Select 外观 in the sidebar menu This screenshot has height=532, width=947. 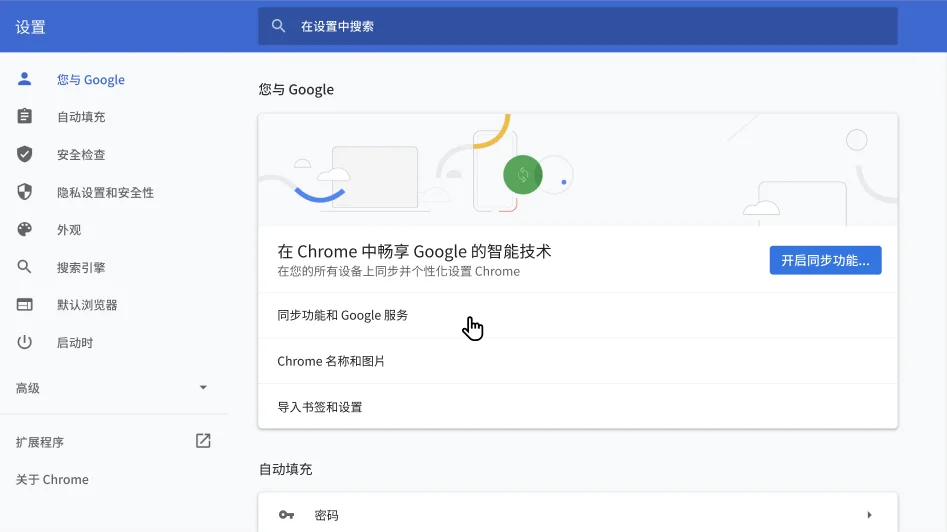click(69, 230)
